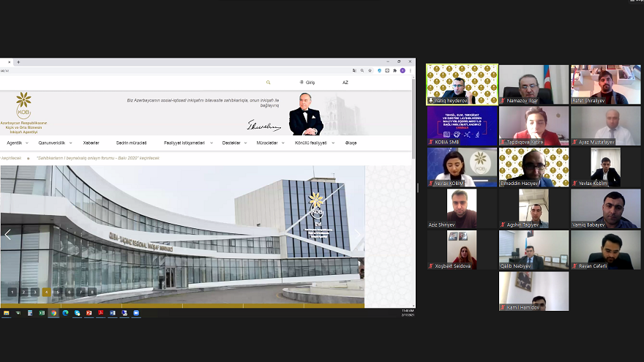Screen dimensions: 644x362
Task: Click the Giriş login link
Action: [307, 83]
